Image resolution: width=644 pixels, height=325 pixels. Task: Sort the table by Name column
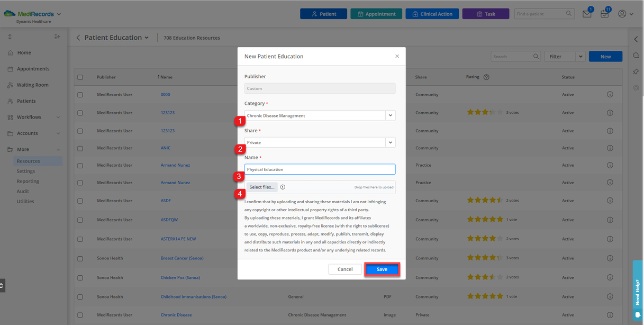tap(165, 77)
